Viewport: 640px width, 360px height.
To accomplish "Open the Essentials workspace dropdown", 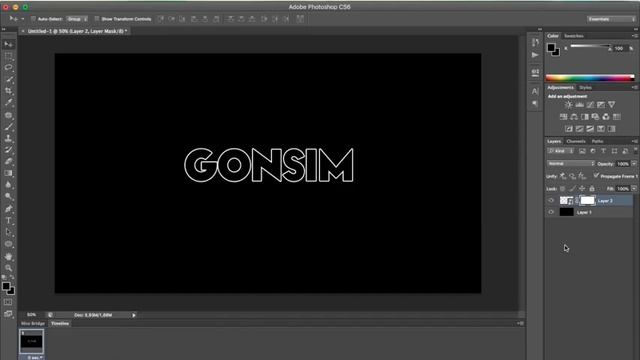I will [x=611, y=19].
